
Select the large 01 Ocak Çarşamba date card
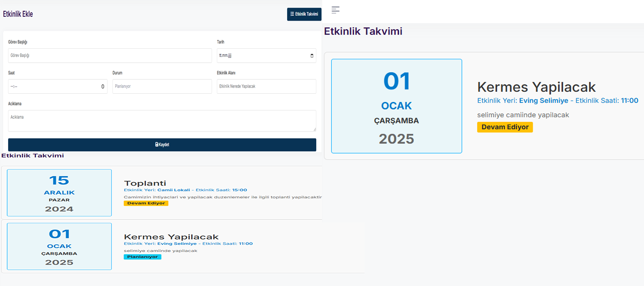pos(397,106)
